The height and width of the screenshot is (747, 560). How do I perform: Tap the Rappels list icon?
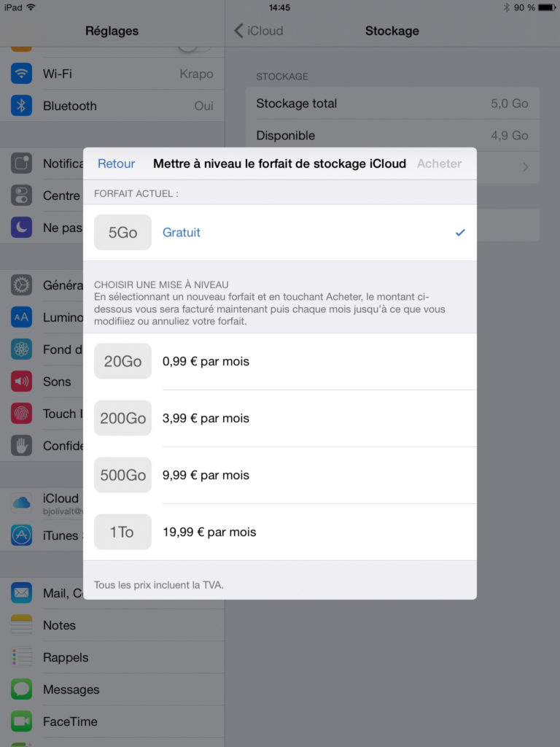pos(21,657)
